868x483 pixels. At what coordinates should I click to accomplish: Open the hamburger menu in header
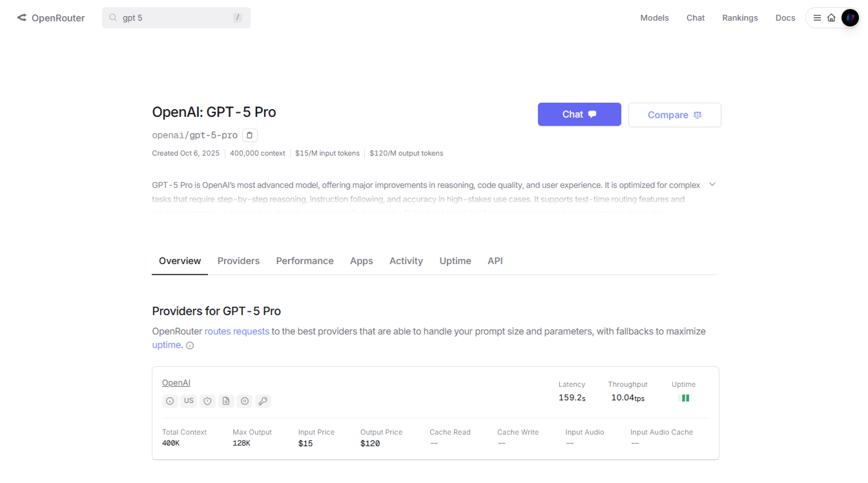pyautogui.click(x=817, y=18)
